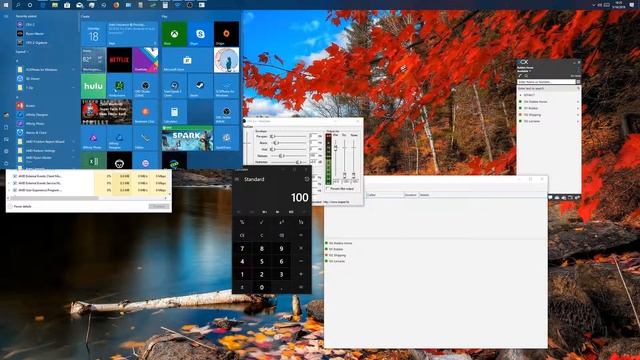Expand the AMD Problem Report Wizard folder
This screenshot has width=640, height=360.
(x=45, y=142)
